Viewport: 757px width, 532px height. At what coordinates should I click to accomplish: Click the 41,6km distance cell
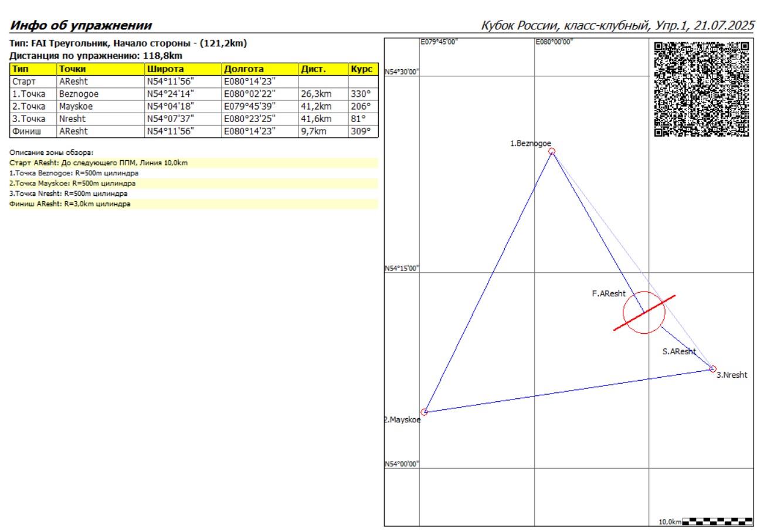point(323,118)
